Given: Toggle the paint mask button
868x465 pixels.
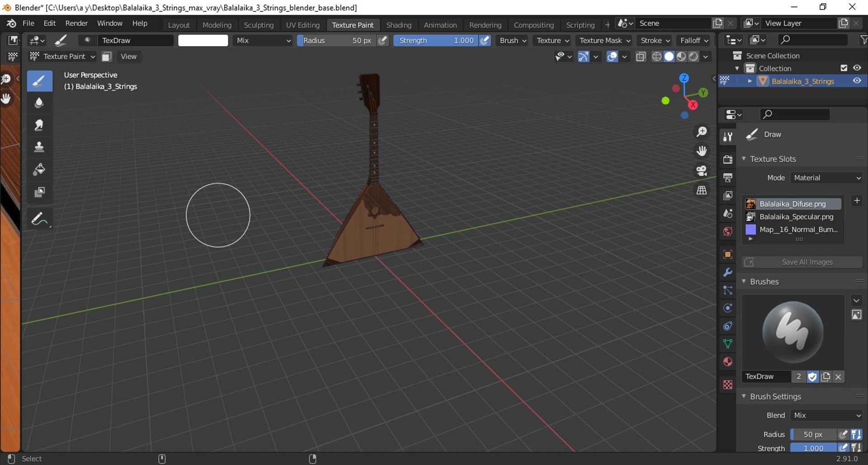Looking at the screenshot, I should point(107,57).
